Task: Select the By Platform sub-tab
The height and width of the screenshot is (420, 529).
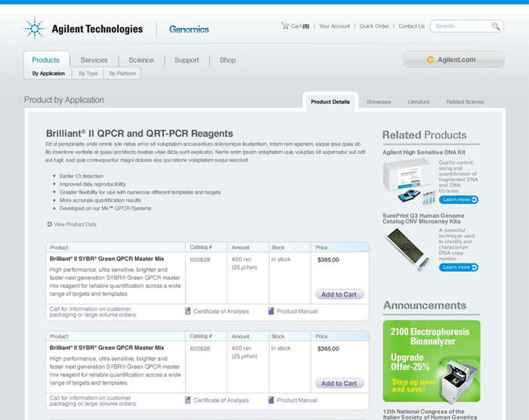Action: click(x=122, y=73)
